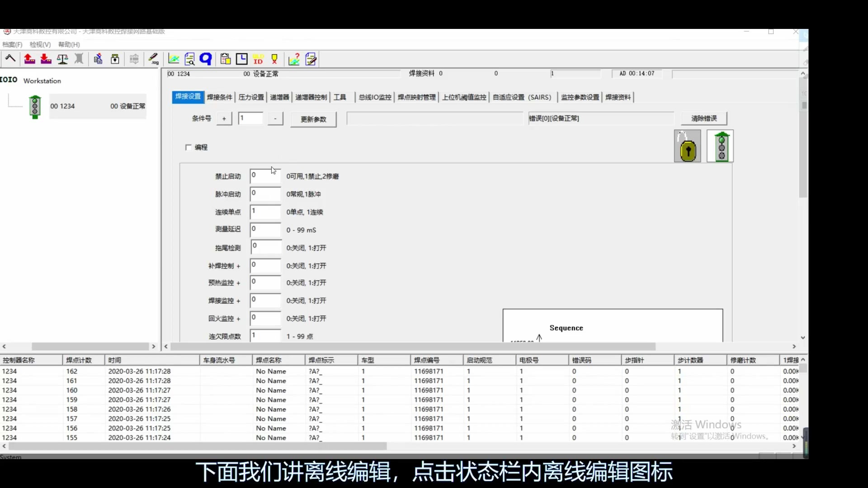Select the 焊接设置 tab

pos(188,97)
